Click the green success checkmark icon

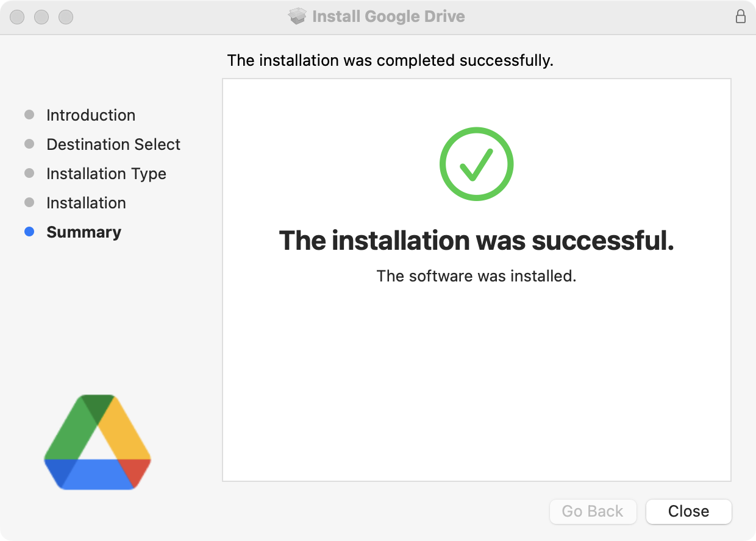click(x=476, y=163)
